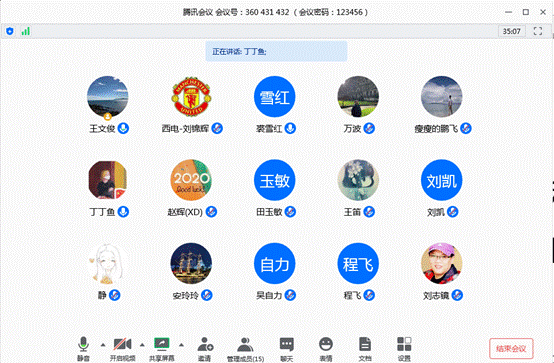The height and width of the screenshot is (363, 554).
Task: Click the red end meeting button
Action: [511, 349]
